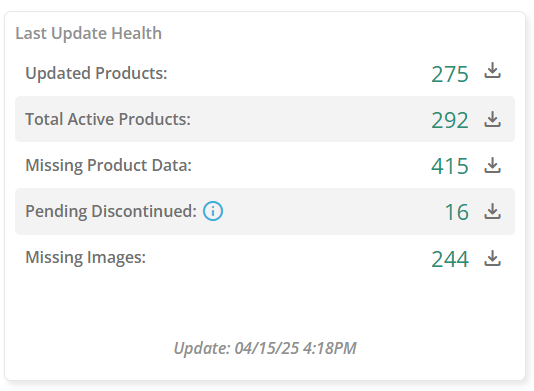
Task: Click the Update 04/15/25 4:18PM timestamp
Action: (265, 348)
